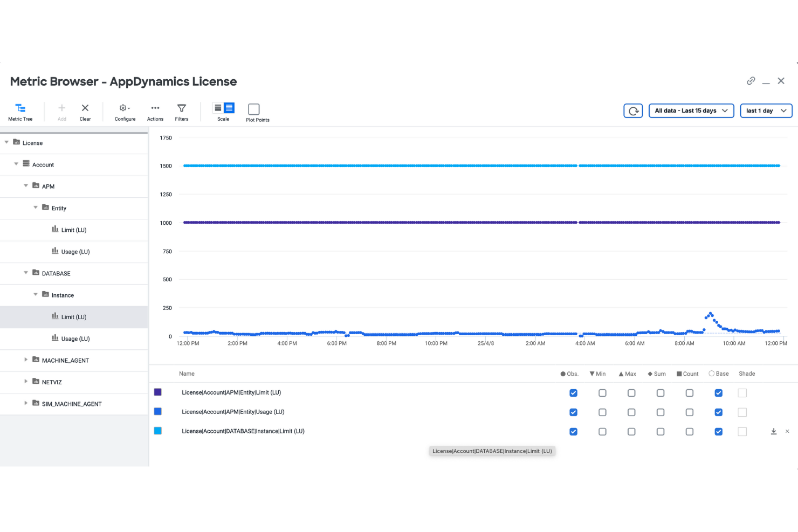Select the Entity folder in tree

[x=59, y=208]
